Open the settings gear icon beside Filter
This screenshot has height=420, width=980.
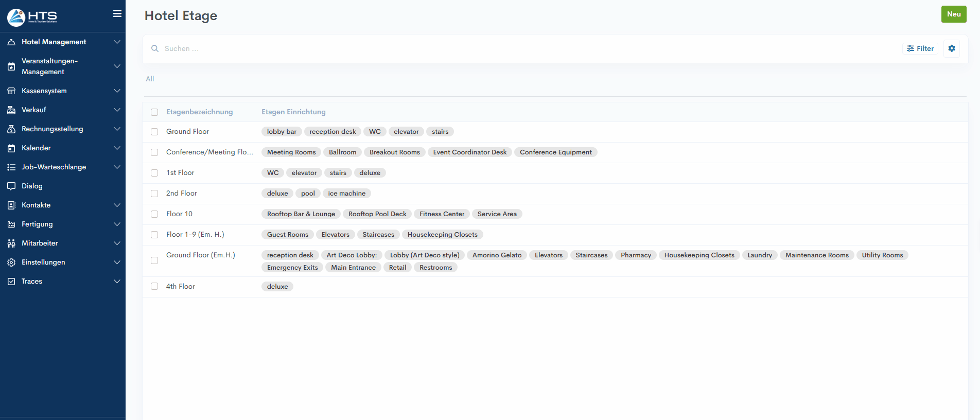click(951, 48)
